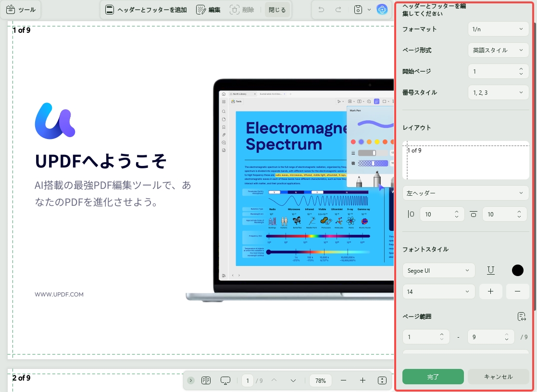Image resolution: width=537 pixels, height=392 pixels.
Task: Click the ページ範囲 options icon
Action: (x=521, y=316)
